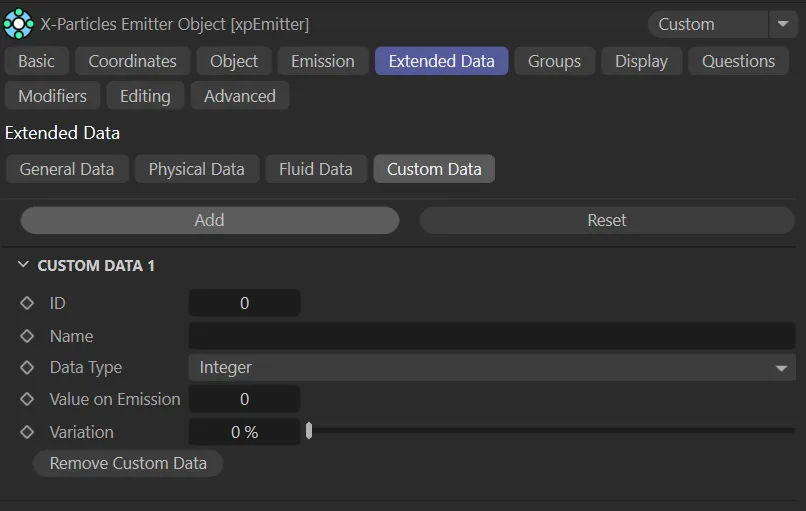
Task: Select the Fluid Data sub-tab
Action: [315, 169]
